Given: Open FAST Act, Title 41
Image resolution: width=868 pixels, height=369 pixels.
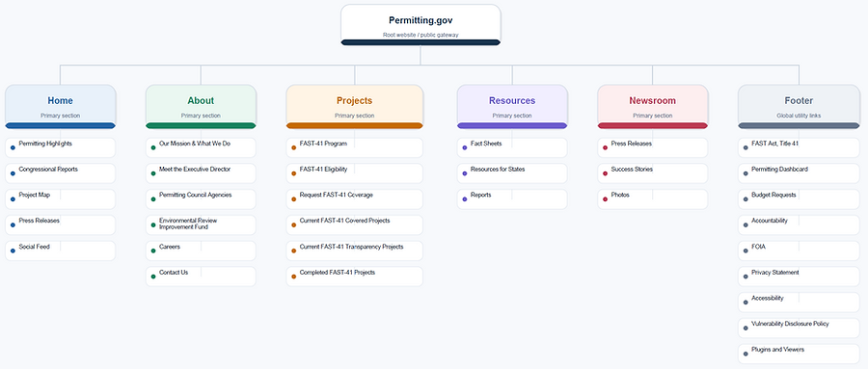Looking at the screenshot, I should [799, 147].
